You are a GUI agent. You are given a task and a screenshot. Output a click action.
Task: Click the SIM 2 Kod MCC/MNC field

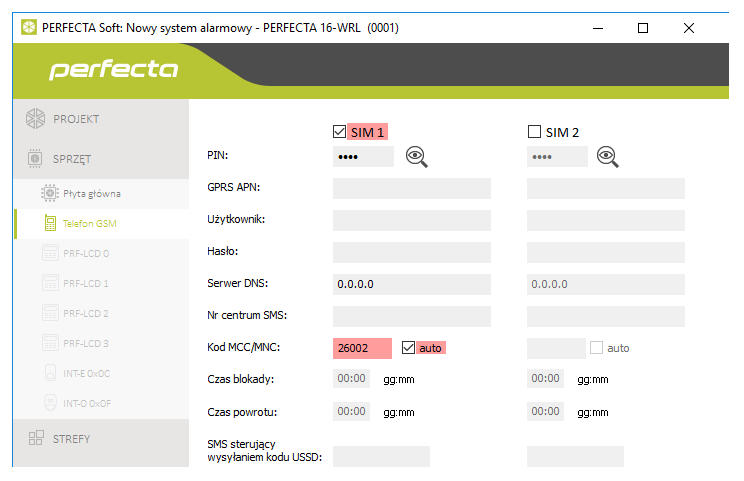[556, 348]
